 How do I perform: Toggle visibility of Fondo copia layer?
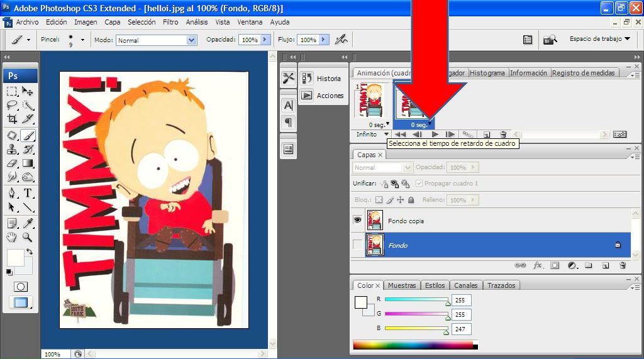[358, 220]
